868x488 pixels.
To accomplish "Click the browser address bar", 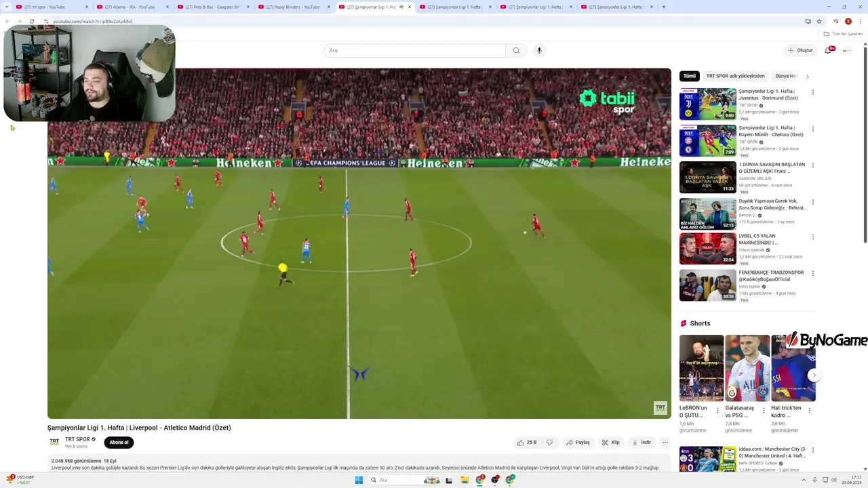I will pos(420,21).
